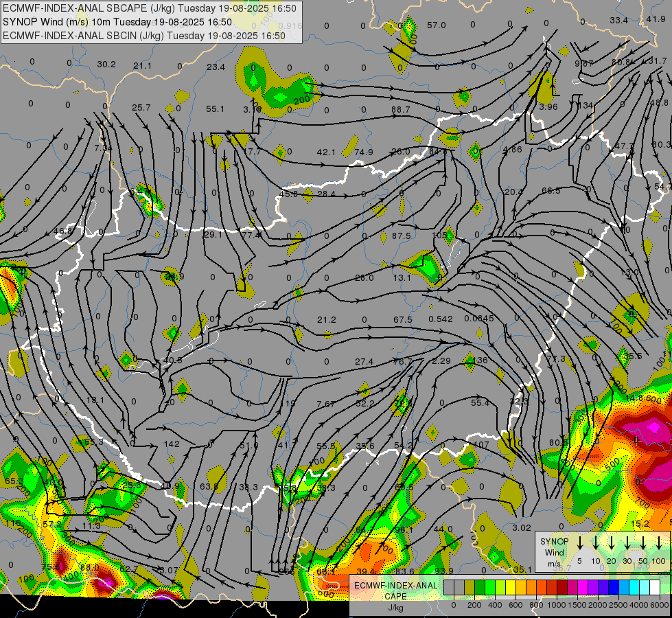Click the map value 40.5
The height and width of the screenshot is (618, 672).
[x=172, y=360]
